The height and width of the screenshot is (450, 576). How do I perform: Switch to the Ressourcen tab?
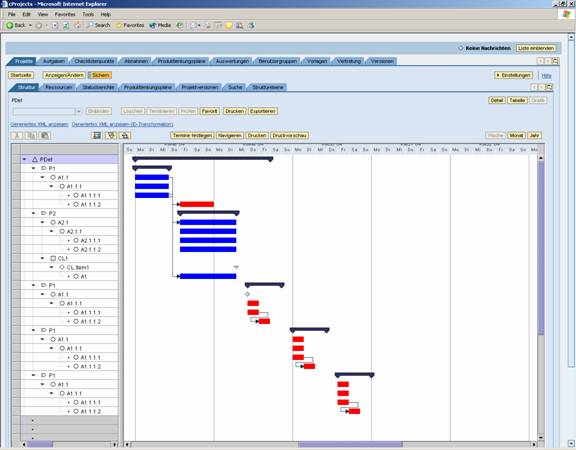[x=58, y=87]
